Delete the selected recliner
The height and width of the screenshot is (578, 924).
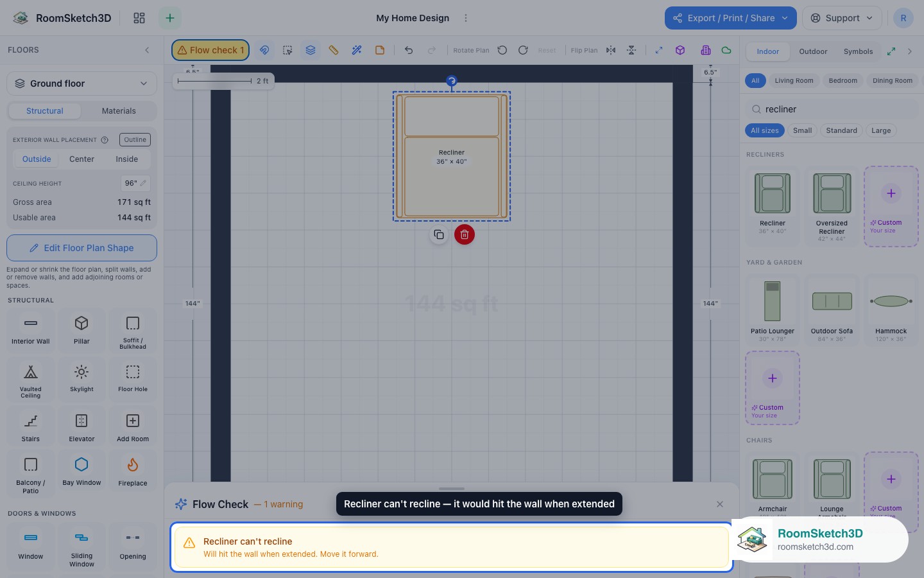tap(465, 234)
